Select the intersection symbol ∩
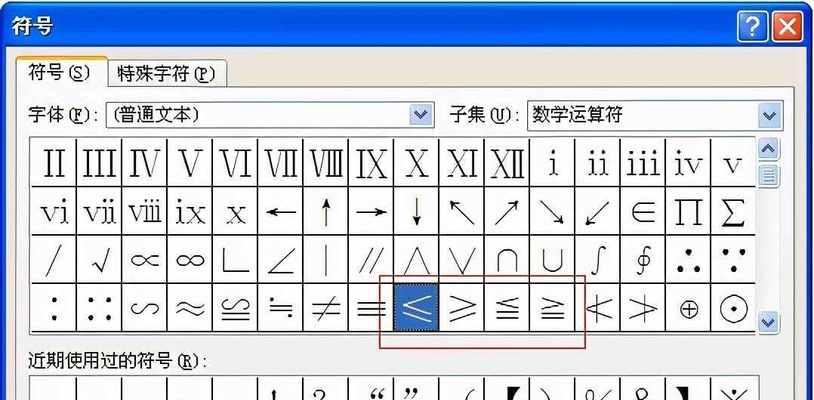 point(507,259)
